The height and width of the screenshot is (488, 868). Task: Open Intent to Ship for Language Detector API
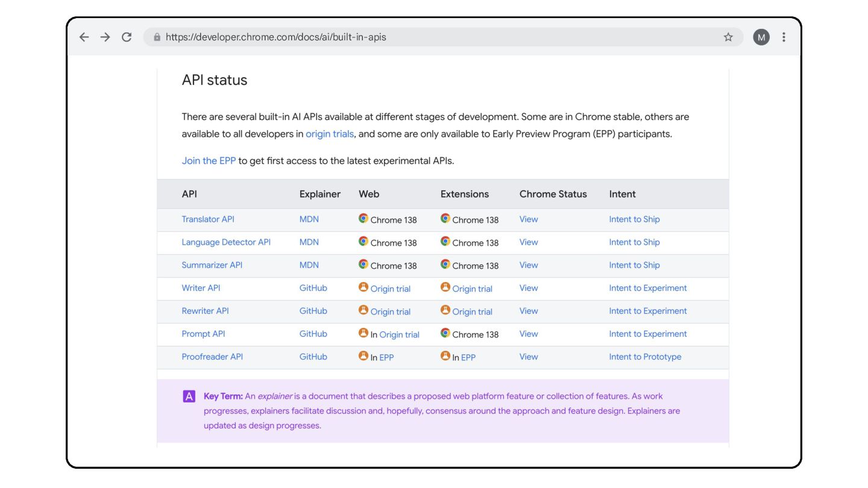point(635,242)
